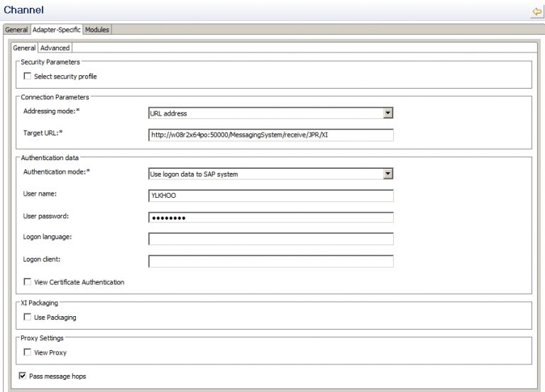The width and height of the screenshot is (545, 392).
Task: Enable Select security profile checkbox
Action: coord(28,77)
